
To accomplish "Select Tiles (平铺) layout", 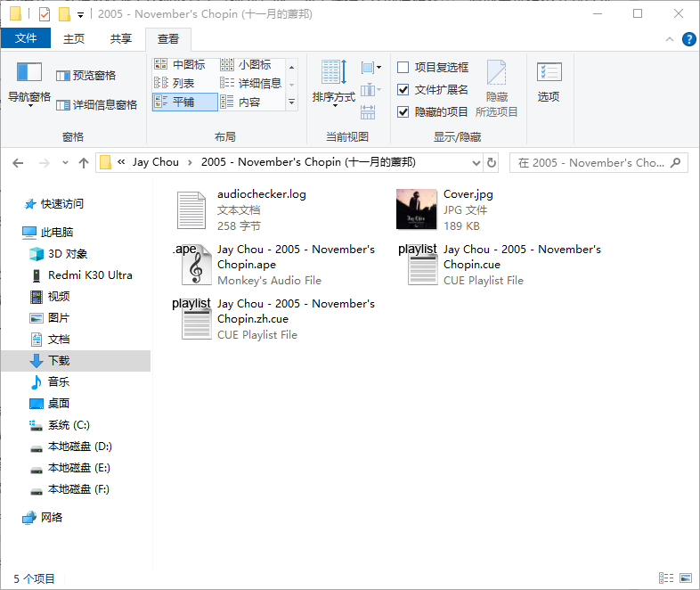I will (185, 102).
